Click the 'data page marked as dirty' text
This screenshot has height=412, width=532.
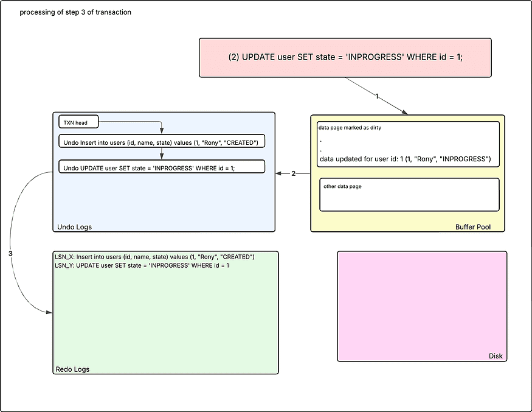click(349, 128)
